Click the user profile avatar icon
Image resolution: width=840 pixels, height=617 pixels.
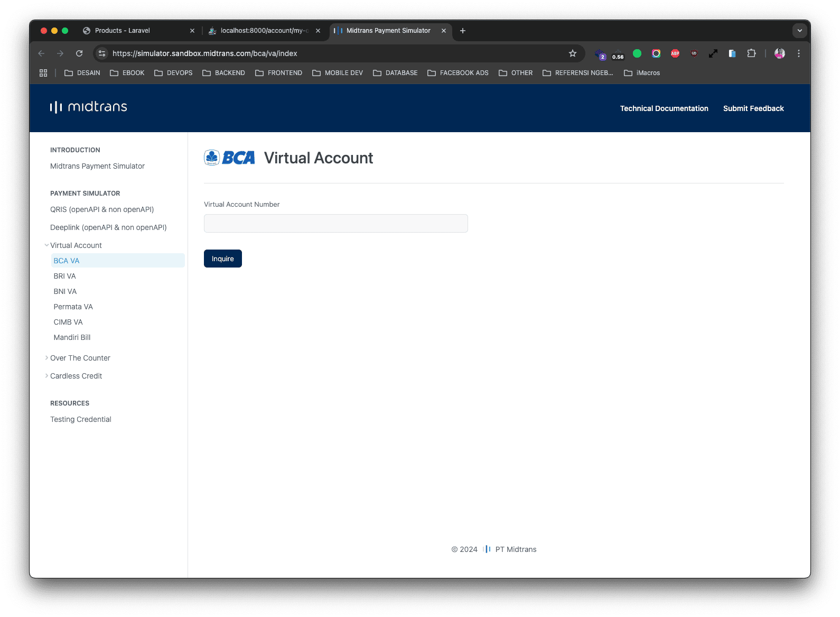(779, 53)
